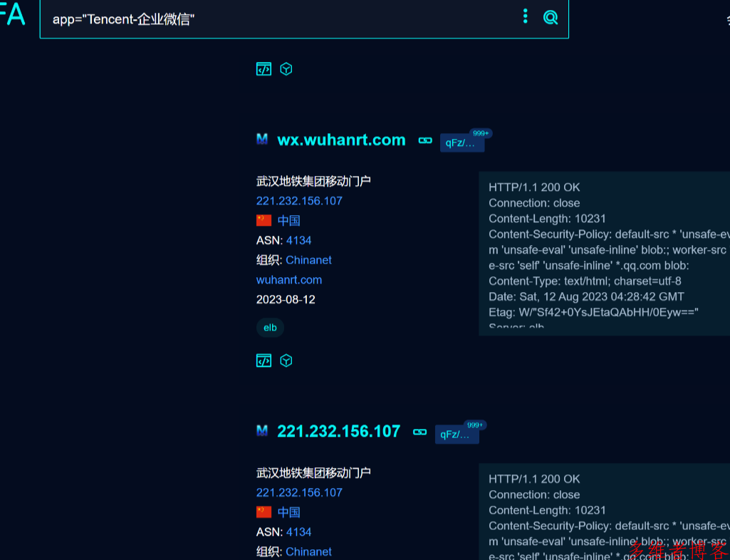The image size is (730, 560).
Task: Select the qFz/… badge beside wx.wuhanrt.com
Action: point(462,142)
